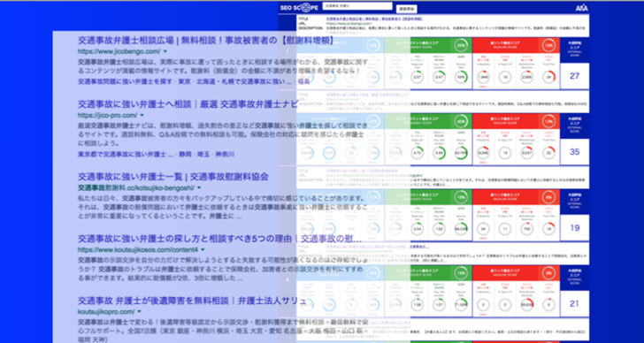The width and height of the screenshot is (644, 343).
Task: Open 交通事故に強い弁護士一覧 result link
Action: coord(172,177)
